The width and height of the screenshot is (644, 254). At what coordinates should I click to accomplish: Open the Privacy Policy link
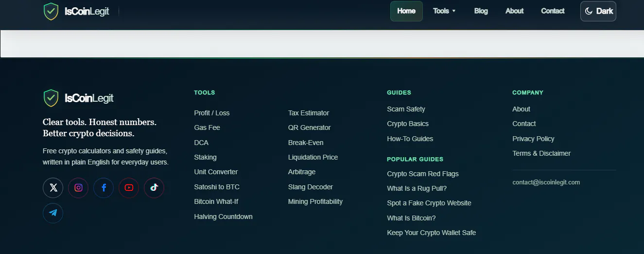pyautogui.click(x=533, y=139)
